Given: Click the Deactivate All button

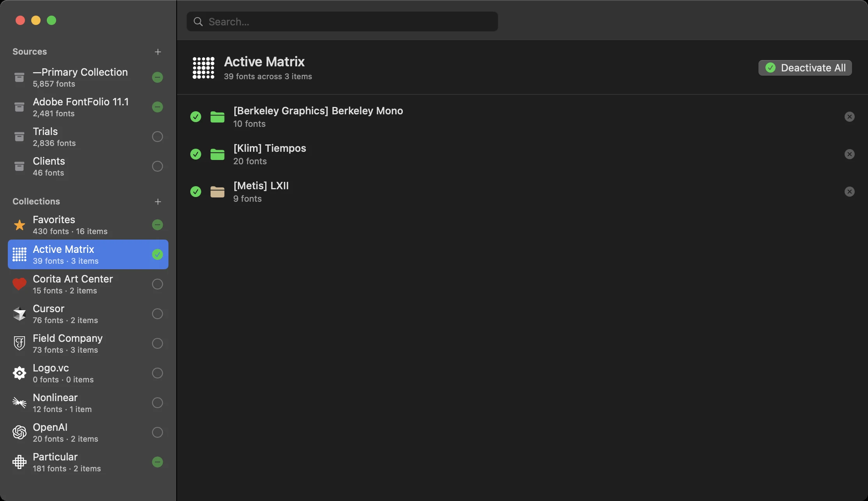Looking at the screenshot, I should [805, 68].
